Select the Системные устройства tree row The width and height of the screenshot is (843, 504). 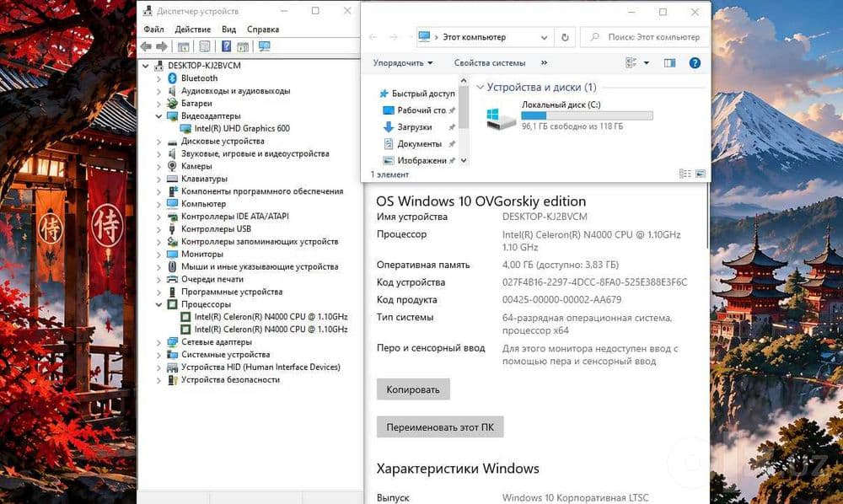pos(218,355)
